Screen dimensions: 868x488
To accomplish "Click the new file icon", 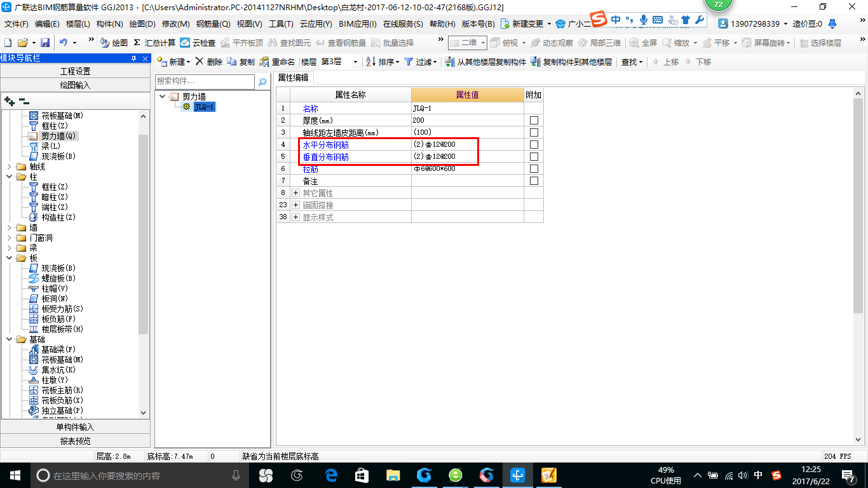I will click(x=8, y=43).
